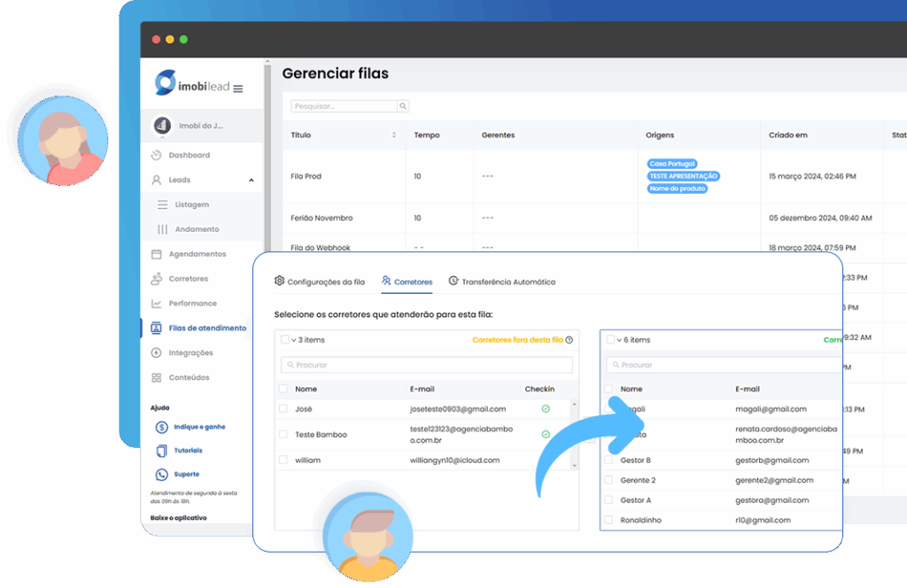Click the clock icon of Transferência Automática

pos(453,281)
